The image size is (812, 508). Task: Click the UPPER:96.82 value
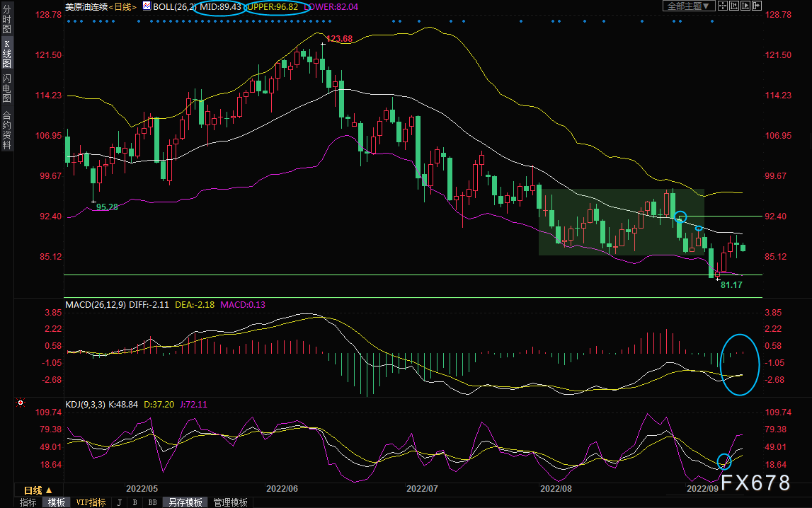(x=273, y=7)
